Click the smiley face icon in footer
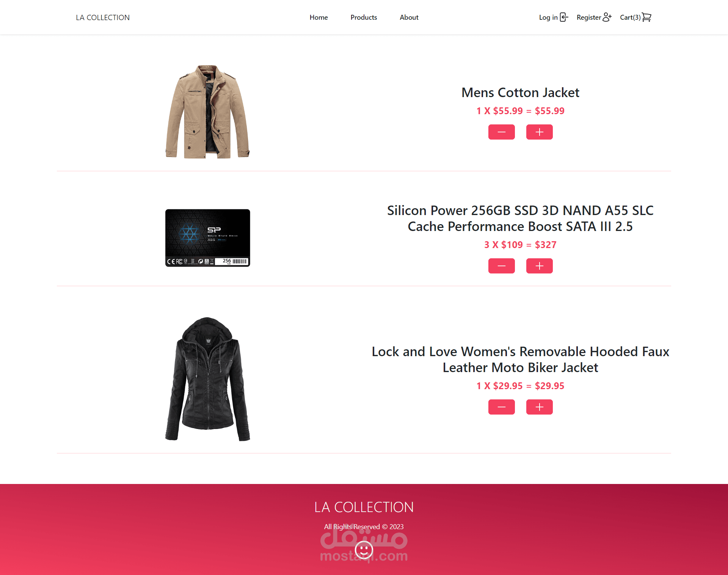The height and width of the screenshot is (575, 728). pos(364,550)
